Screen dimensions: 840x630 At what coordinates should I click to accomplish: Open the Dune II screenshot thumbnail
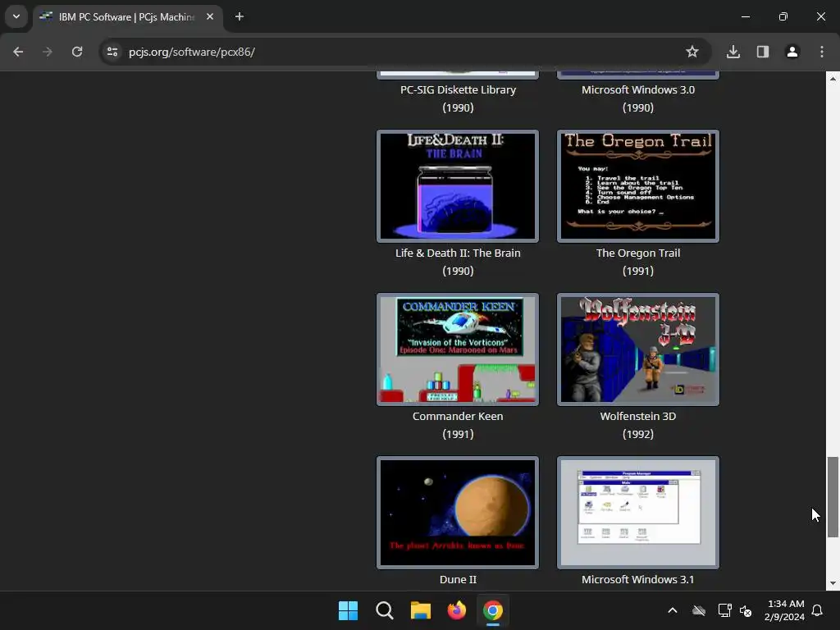458,513
